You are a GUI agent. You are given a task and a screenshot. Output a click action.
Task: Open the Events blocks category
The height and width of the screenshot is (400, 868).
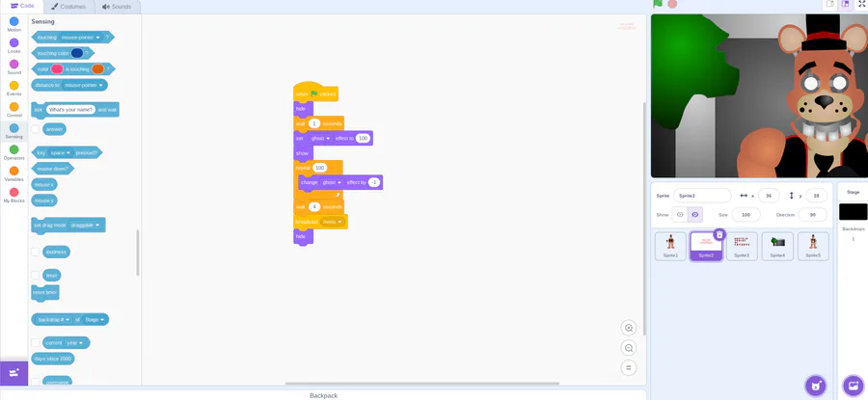click(14, 89)
